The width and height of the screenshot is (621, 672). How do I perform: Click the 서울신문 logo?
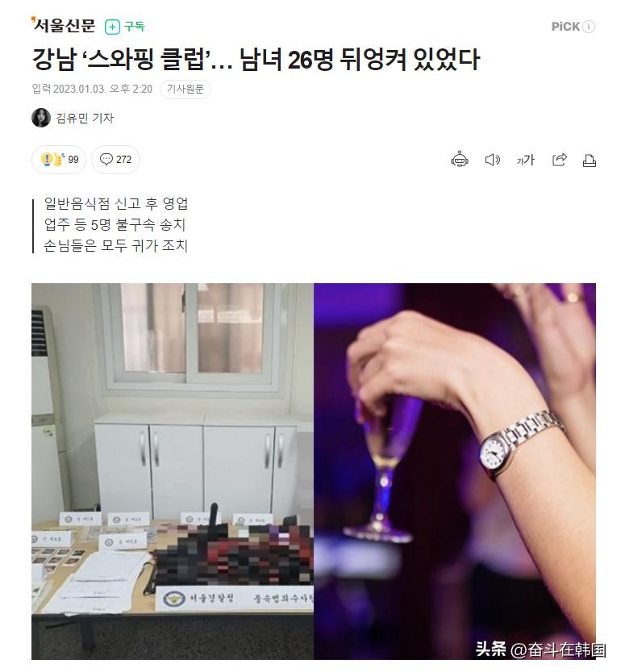pos(64,26)
